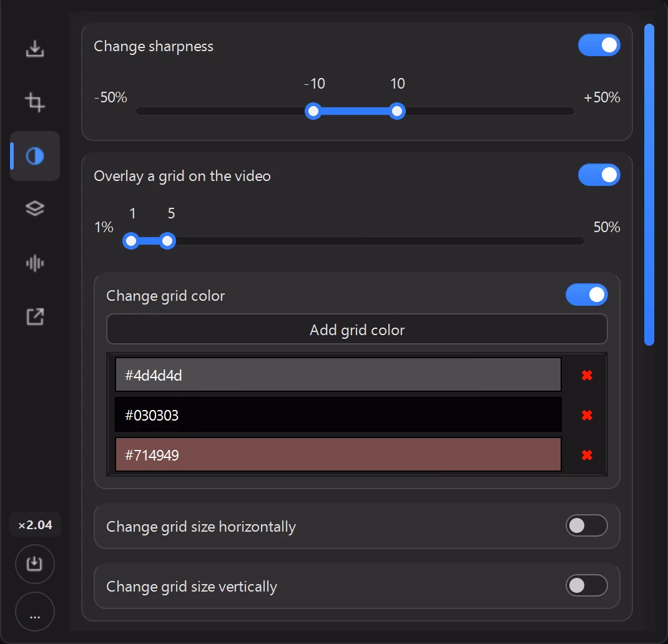
Task: Enable Change grid size vertically
Action: click(587, 585)
